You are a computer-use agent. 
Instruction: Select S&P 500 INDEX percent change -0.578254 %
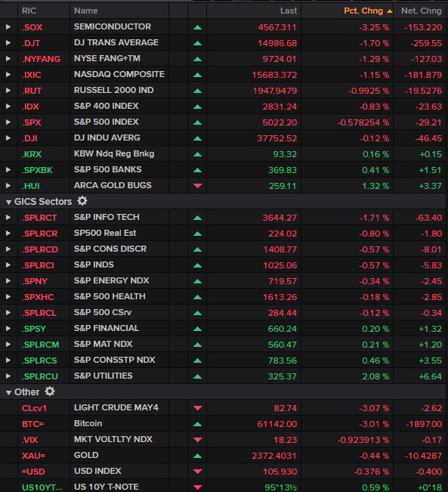tap(363, 122)
